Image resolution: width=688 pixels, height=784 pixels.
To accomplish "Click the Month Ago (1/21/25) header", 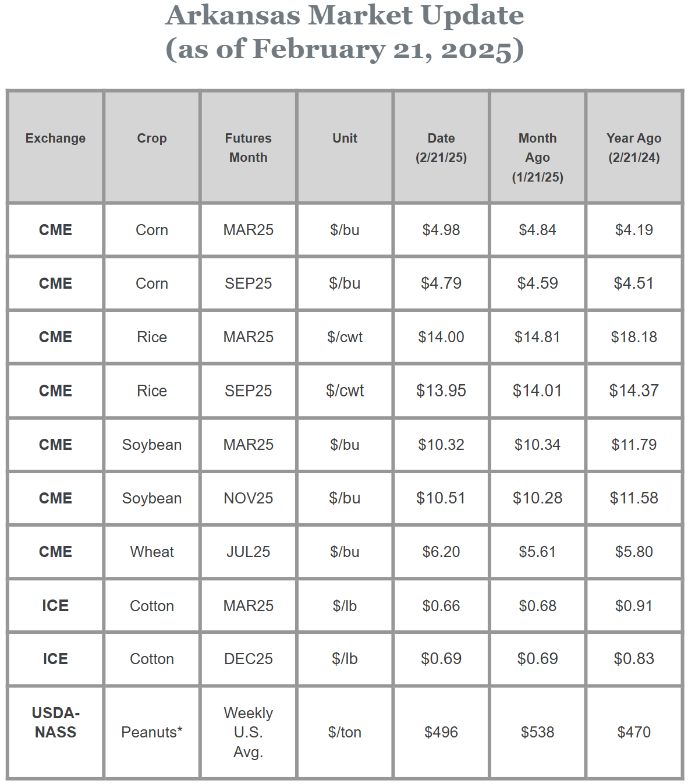I will 537,157.
